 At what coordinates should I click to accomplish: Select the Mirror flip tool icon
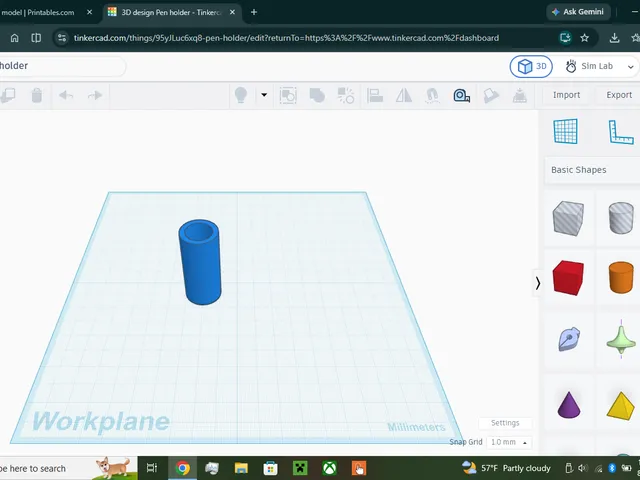(404, 96)
